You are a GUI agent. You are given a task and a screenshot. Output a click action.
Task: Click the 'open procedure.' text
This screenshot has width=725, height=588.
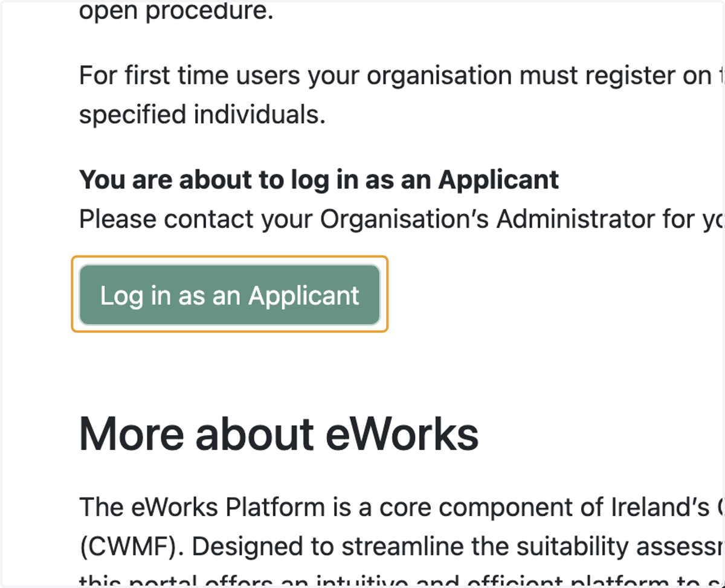tap(176, 11)
